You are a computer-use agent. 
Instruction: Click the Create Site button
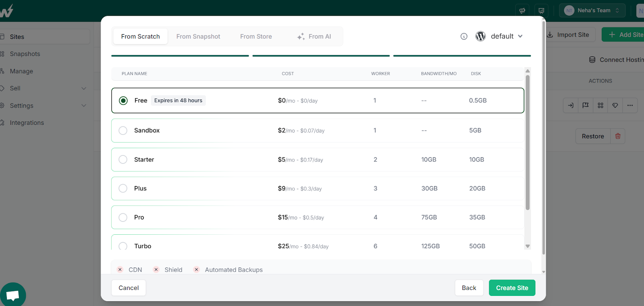(x=512, y=288)
